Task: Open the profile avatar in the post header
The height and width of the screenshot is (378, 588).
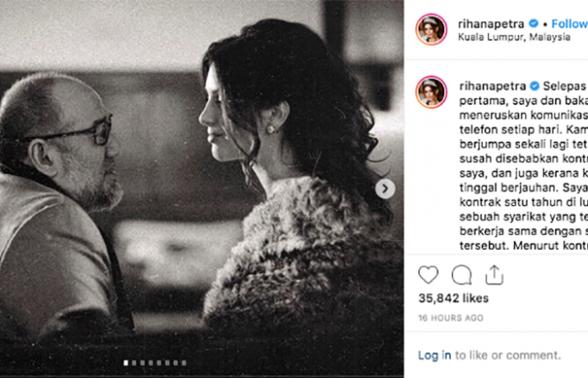Action: [x=431, y=29]
